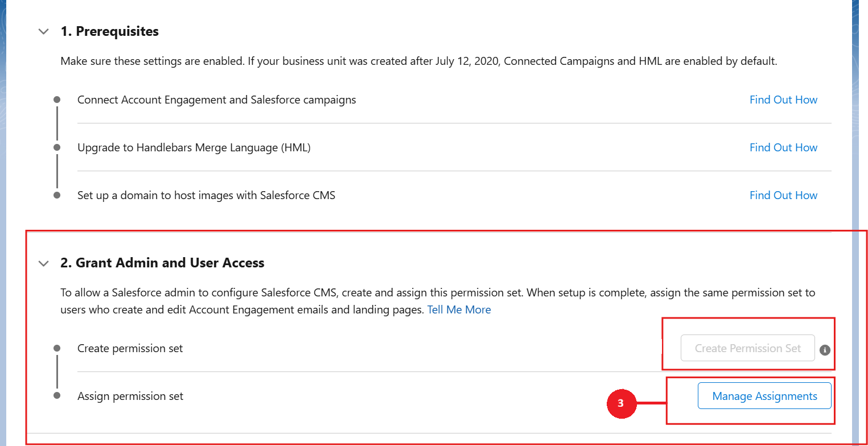Click the info icon beside Create Permission Set

825,350
